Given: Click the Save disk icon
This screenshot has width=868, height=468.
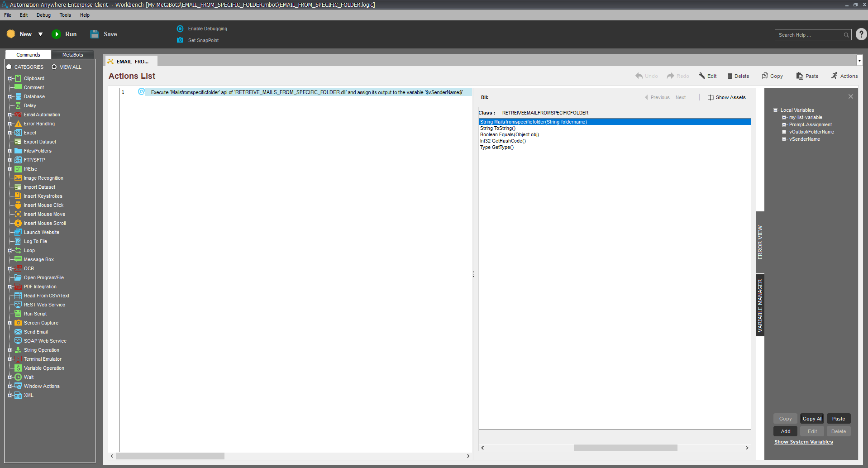Looking at the screenshot, I should point(95,34).
